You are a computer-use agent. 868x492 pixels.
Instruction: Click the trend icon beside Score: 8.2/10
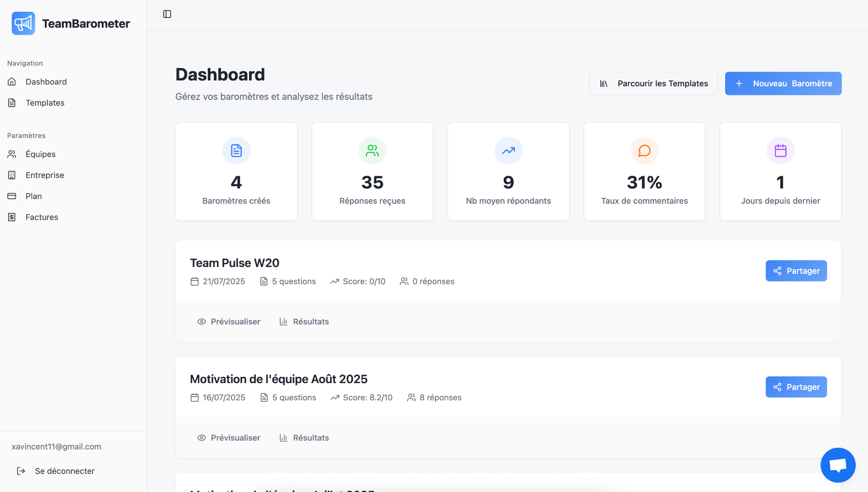[x=335, y=398]
